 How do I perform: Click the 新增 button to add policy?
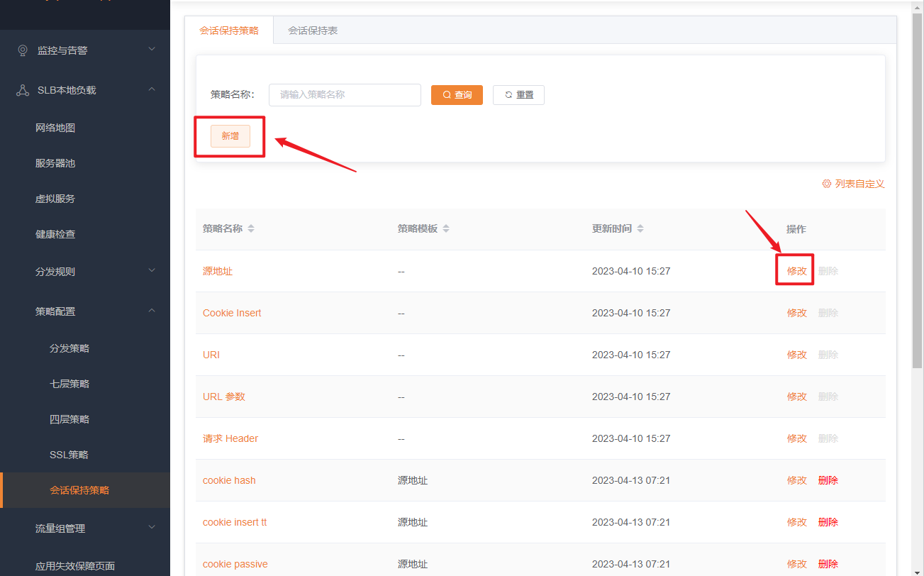pos(230,136)
